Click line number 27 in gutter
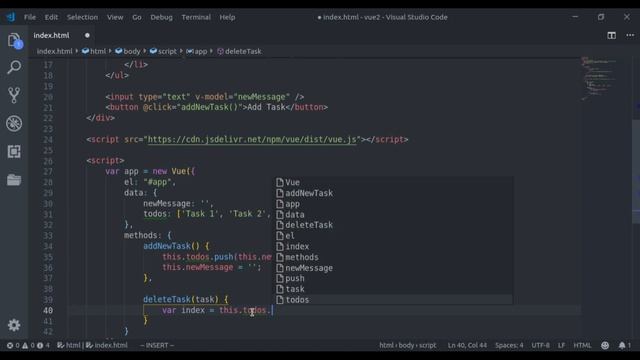The image size is (640, 360). point(48,171)
